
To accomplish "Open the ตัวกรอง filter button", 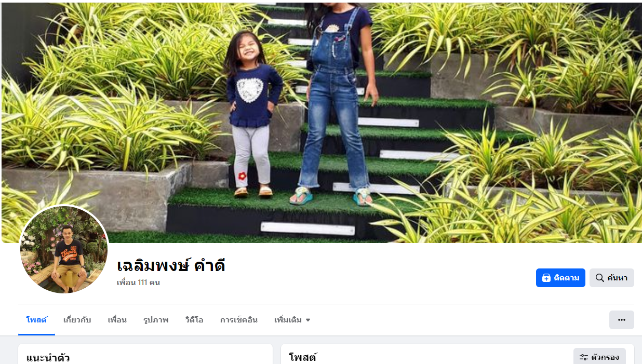I will click(599, 357).
